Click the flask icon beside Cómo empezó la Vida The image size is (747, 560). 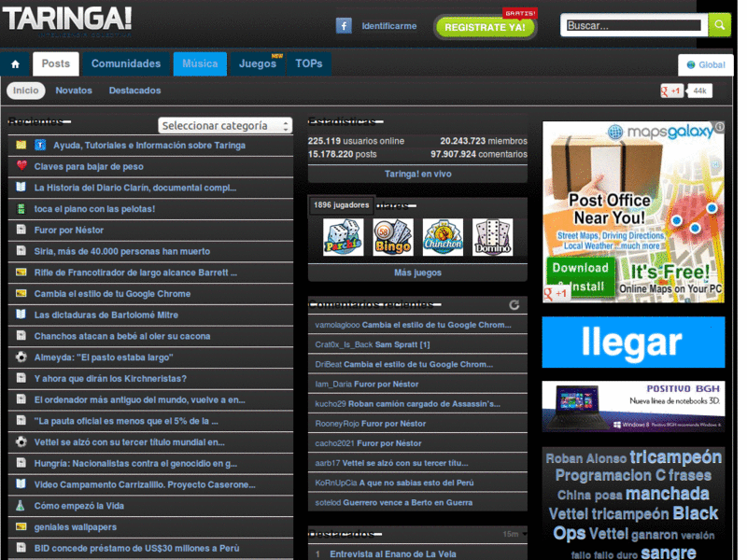pyautogui.click(x=21, y=505)
